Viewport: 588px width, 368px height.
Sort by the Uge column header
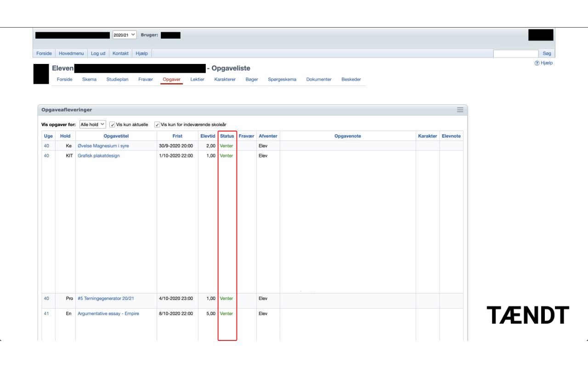click(x=48, y=136)
